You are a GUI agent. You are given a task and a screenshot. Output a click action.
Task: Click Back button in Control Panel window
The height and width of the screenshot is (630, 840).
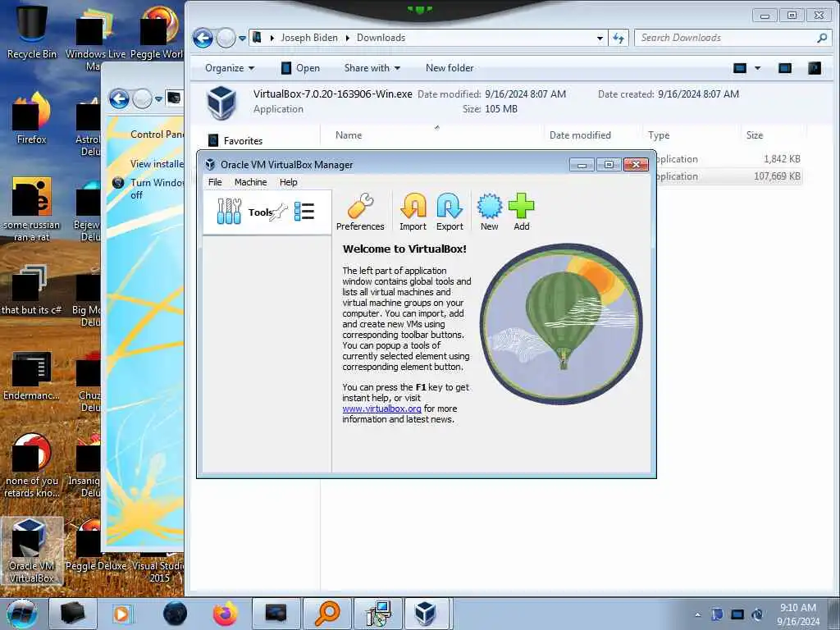119,99
